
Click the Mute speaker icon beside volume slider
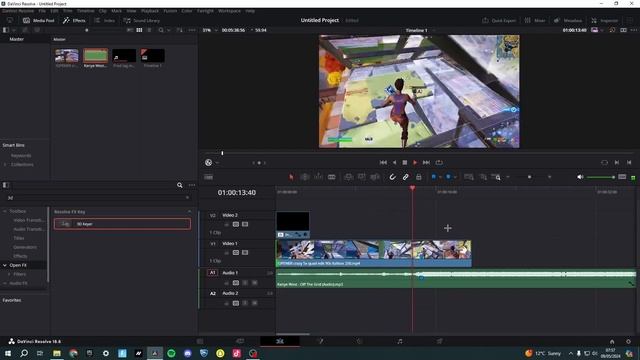click(580, 177)
